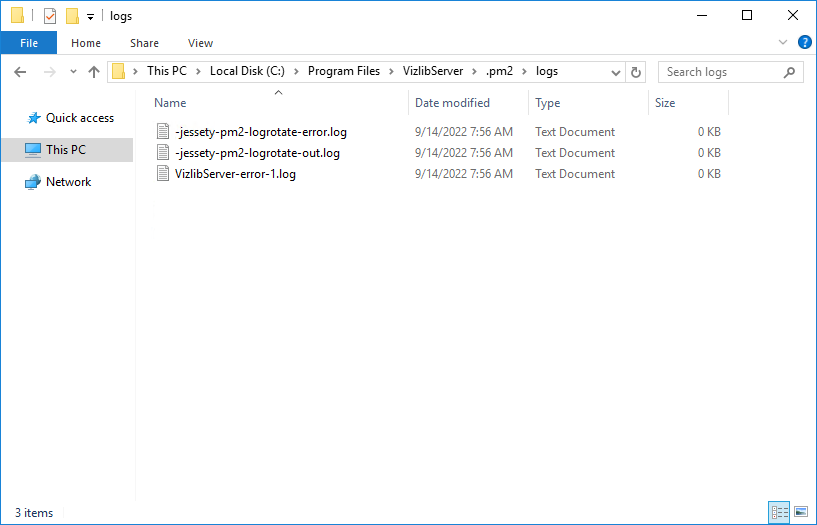Select VizlibServer-error-1.log file
This screenshot has height=525, width=817.
236,174
